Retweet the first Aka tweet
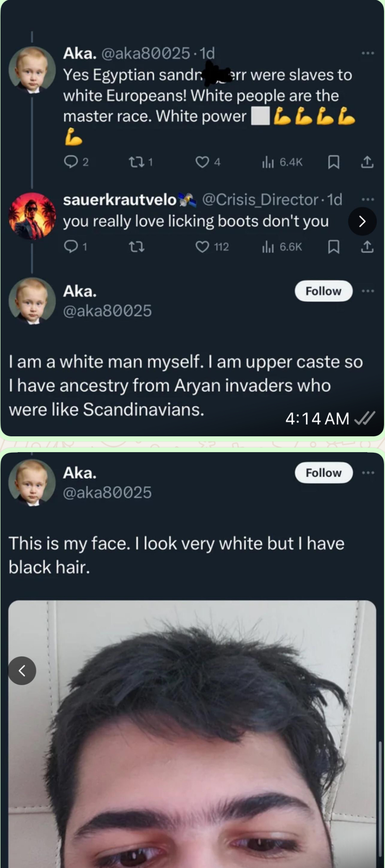This screenshot has width=385, height=868. (x=136, y=162)
